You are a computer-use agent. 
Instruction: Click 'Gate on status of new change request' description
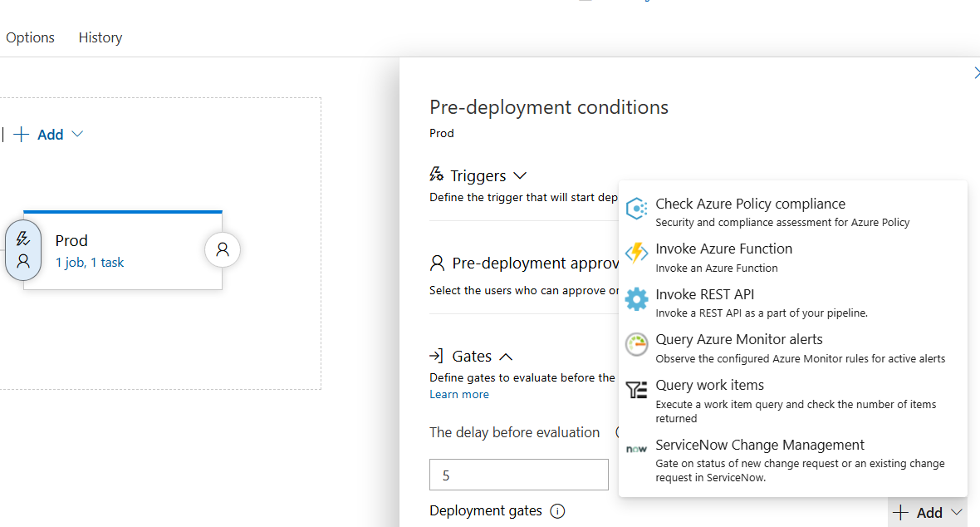[800, 470]
